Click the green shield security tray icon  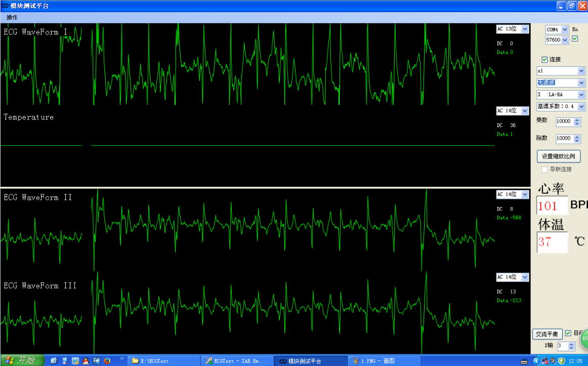coord(561,361)
